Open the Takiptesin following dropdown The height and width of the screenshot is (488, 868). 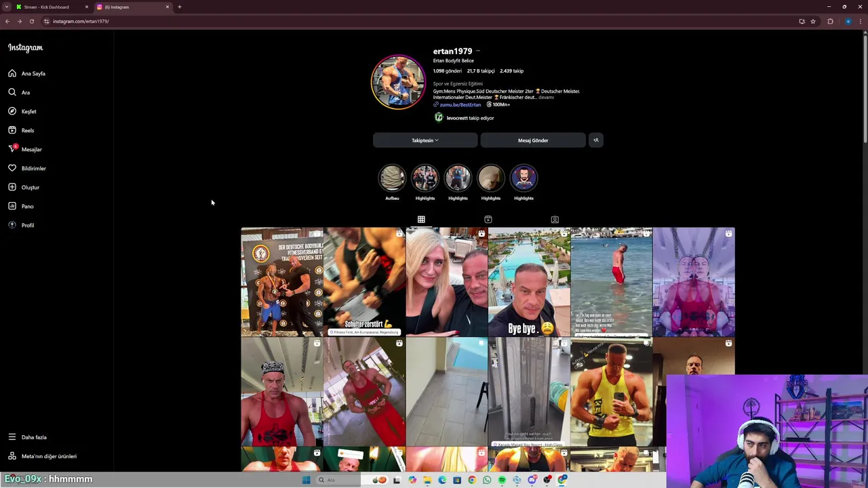425,140
